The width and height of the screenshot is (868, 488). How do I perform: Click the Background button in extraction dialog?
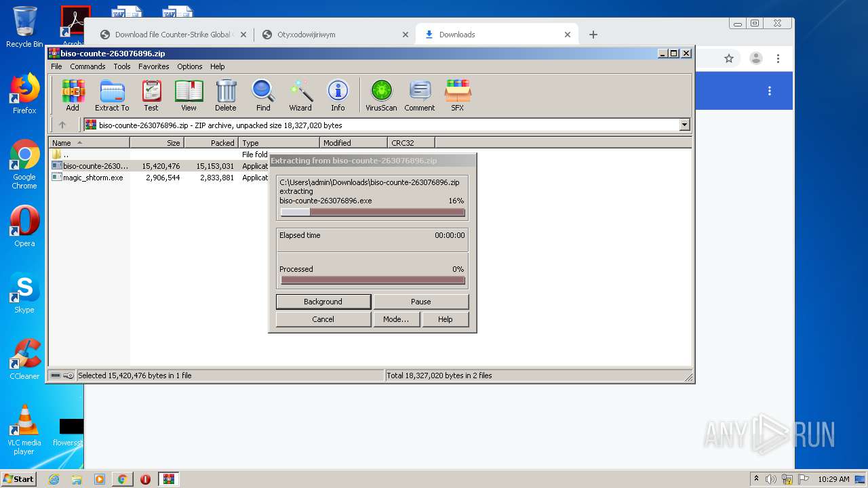pos(323,302)
